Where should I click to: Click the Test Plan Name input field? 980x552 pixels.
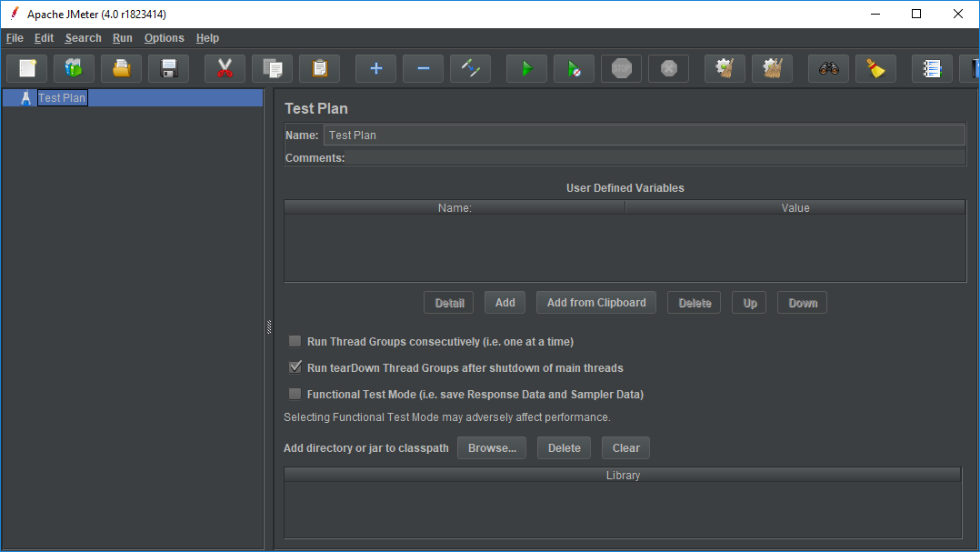click(644, 135)
